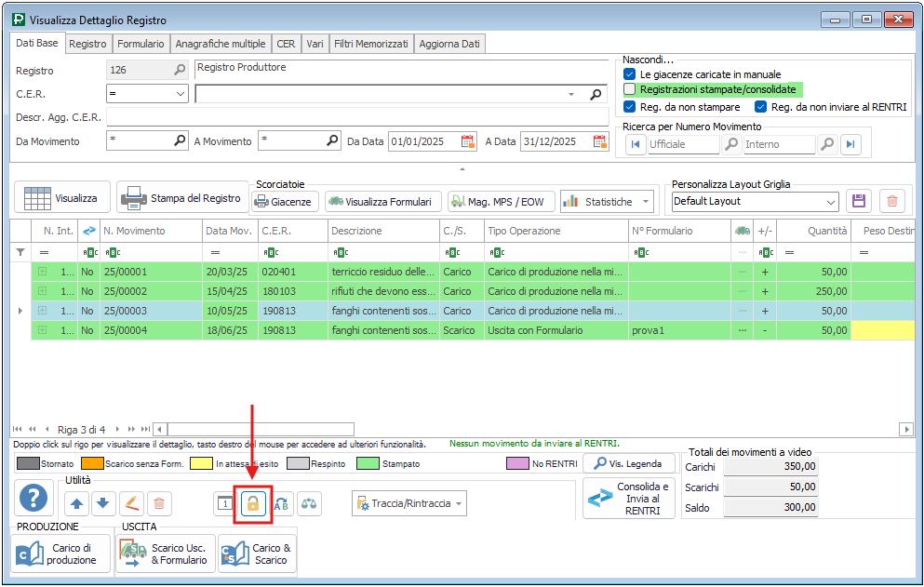Uncheck 'Le giacenze caricate in manuale'
Image resolution: width=924 pixels, height=587 pixels.
pos(630,74)
